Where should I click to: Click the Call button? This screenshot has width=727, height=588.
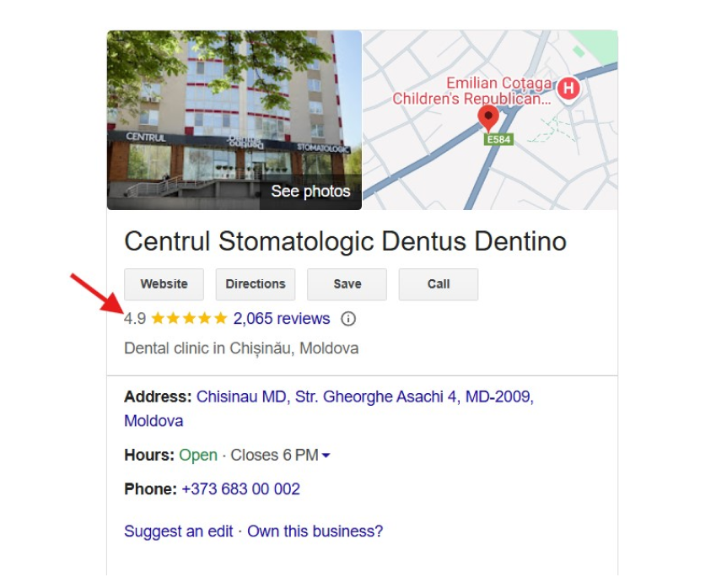[439, 284]
